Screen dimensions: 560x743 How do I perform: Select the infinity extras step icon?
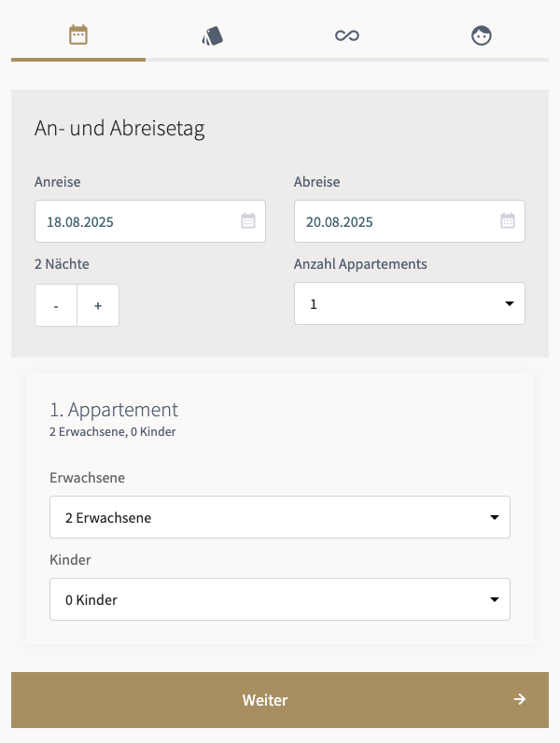(x=347, y=36)
